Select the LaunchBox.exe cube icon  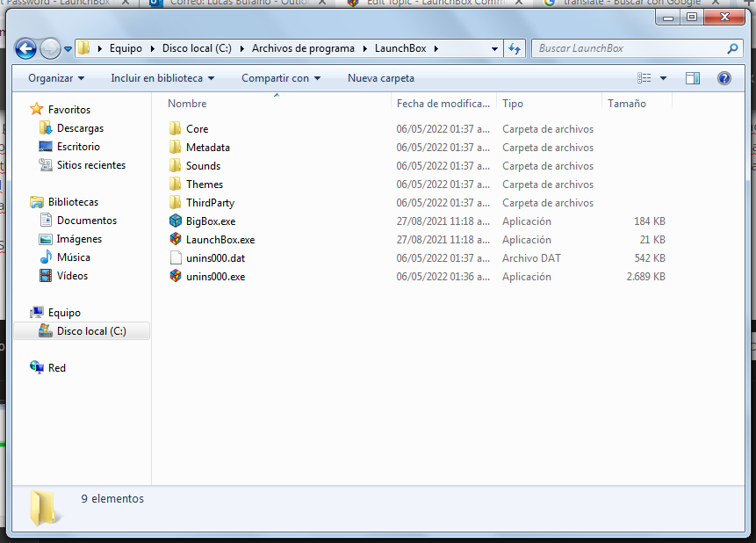point(176,239)
